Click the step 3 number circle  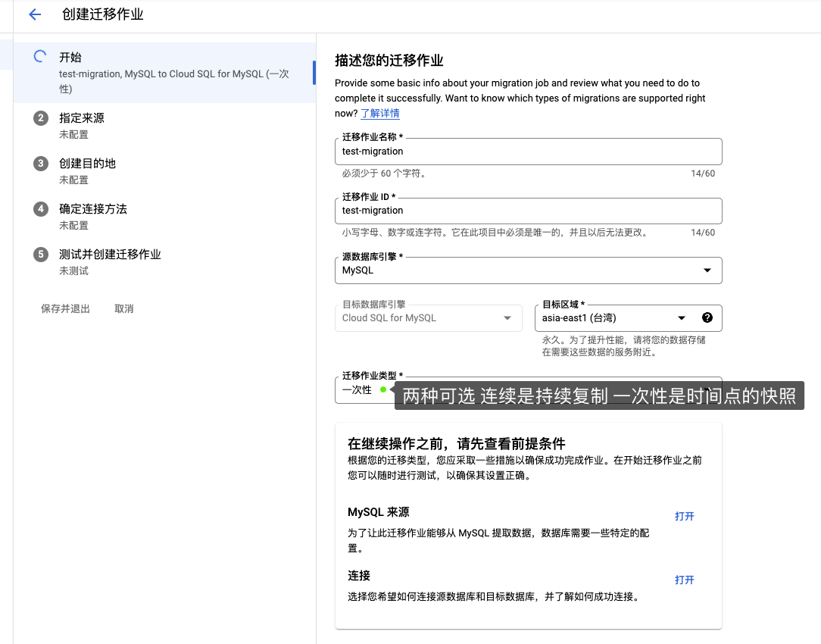coord(41,164)
